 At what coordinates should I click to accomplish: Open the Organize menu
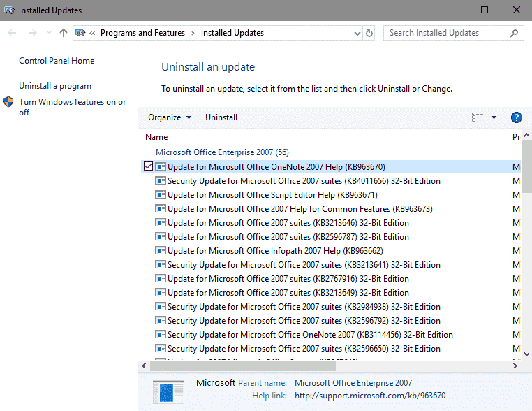[x=170, y=117]
